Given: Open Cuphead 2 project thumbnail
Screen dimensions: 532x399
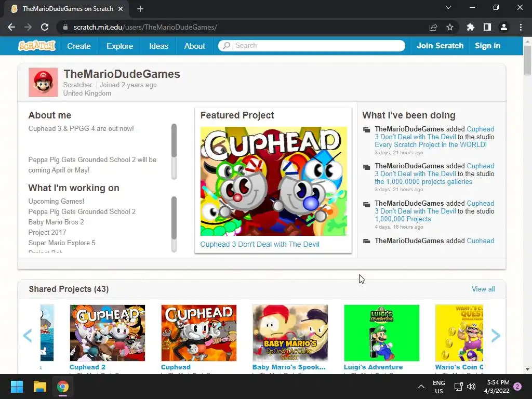Looking at the screenshot, I should click(x=107, y=333).
